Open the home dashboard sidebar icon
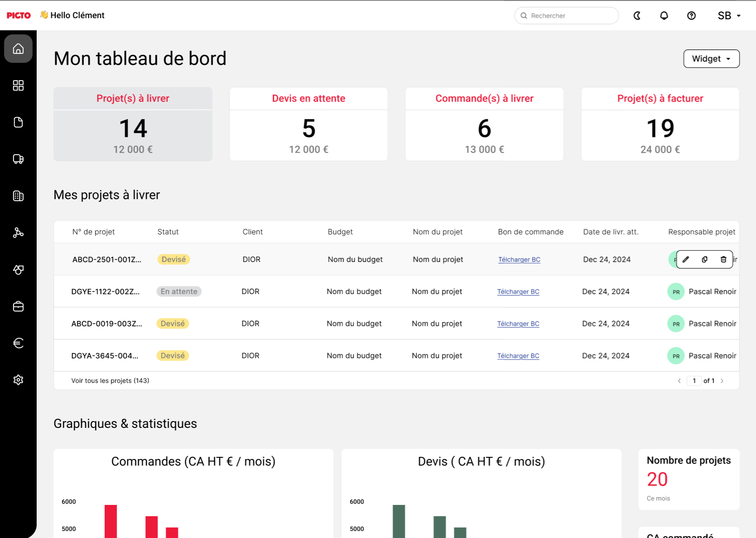This screenshot has height=538, width=756. point(18,48)
